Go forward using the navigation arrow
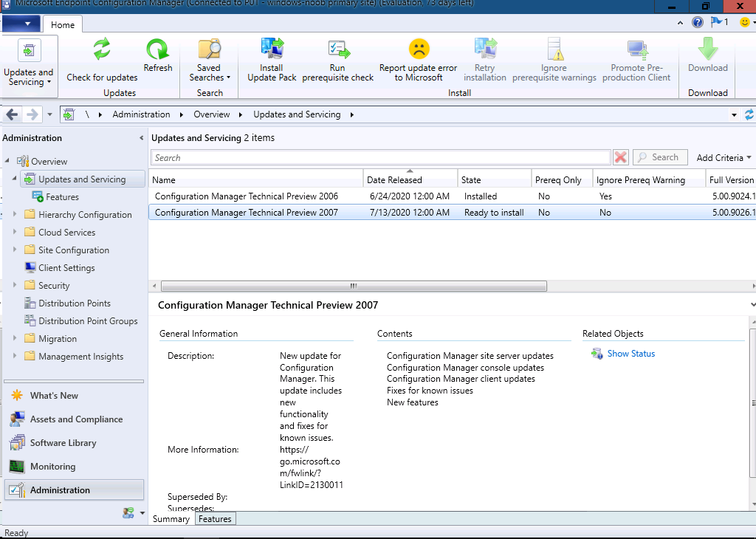This screenshot has height=539, width=756. tap(32, 114)
